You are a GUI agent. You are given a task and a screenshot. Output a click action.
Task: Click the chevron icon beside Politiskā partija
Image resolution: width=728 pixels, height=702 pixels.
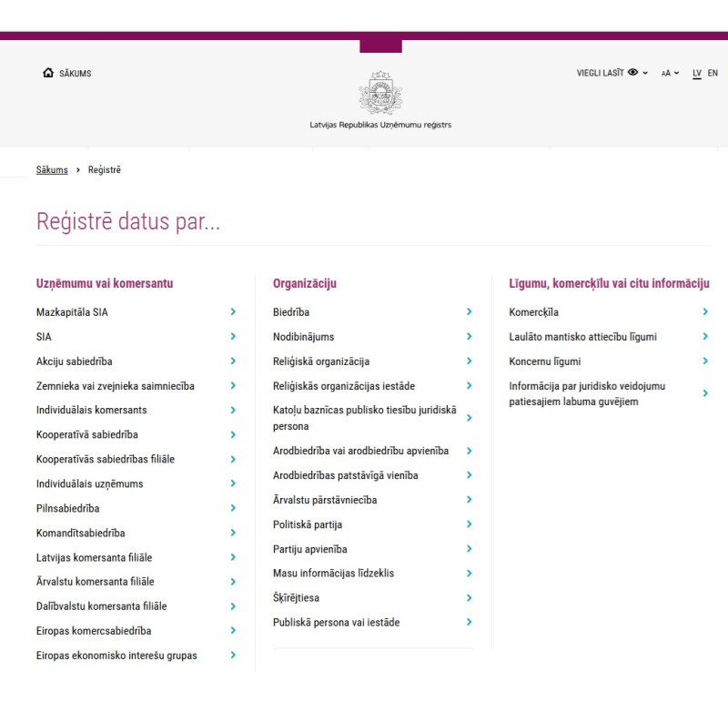470,524
